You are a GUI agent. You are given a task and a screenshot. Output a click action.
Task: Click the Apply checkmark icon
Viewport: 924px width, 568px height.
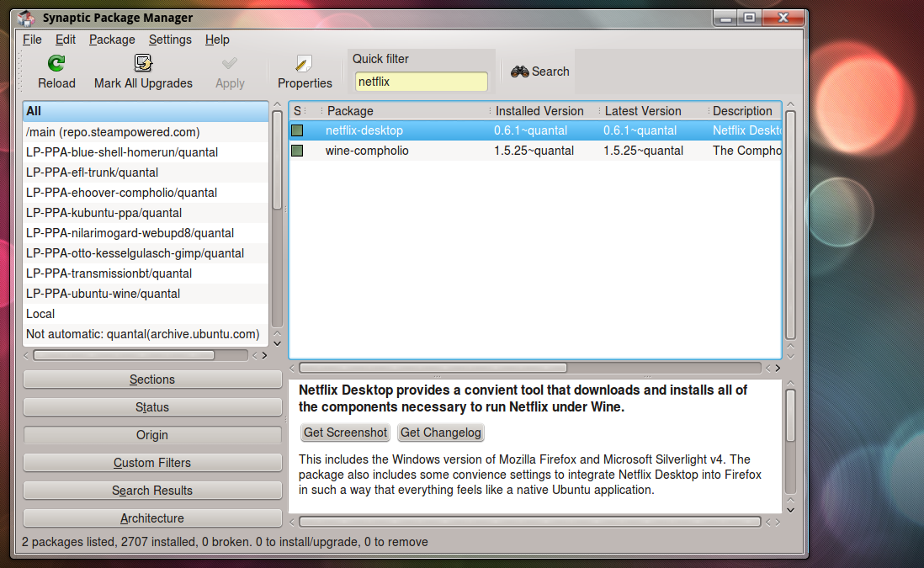(x=230, y=63)
